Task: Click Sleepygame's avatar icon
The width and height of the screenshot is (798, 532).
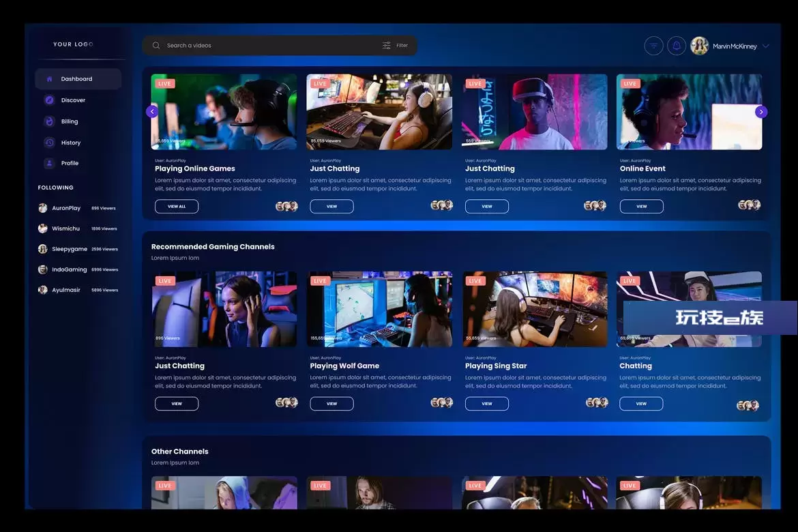Action: pyautogui.click(x=43, y=249)
